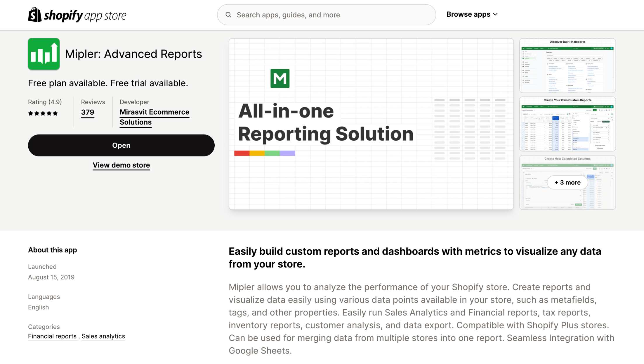Visit Mirasvit Ecommerce Solutions developer page
Viewport: 644px width, 364px height.
(155, 117)
